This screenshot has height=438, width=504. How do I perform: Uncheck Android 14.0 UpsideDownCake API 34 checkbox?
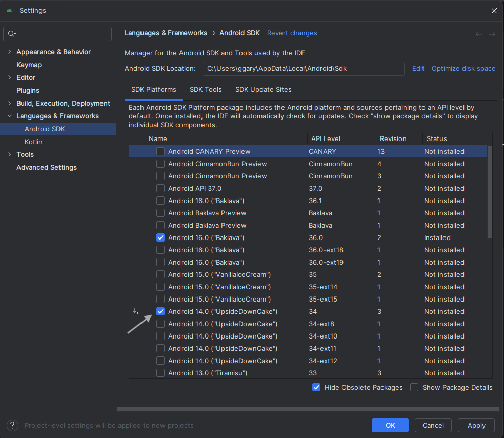click(x=160, y=311)
